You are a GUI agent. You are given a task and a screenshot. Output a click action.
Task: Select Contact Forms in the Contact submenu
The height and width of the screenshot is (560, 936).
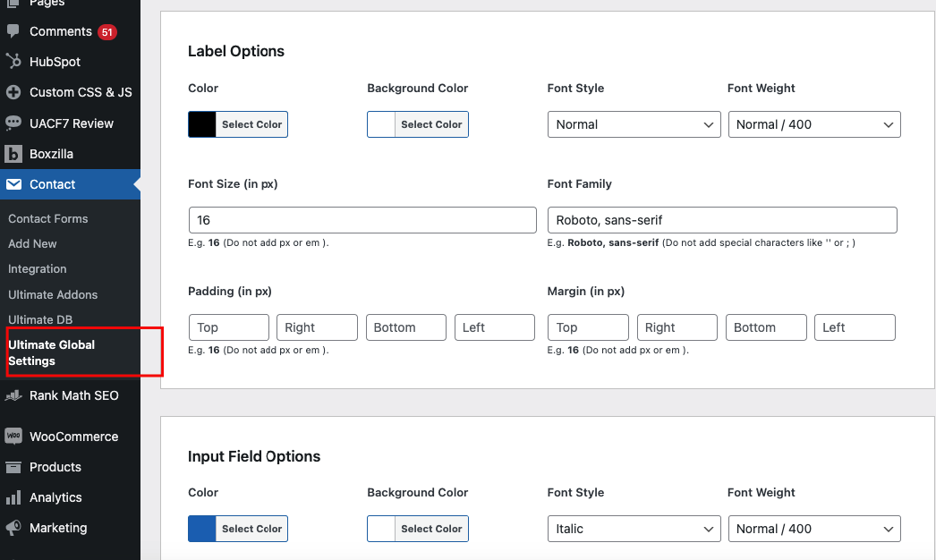point(47,218)
